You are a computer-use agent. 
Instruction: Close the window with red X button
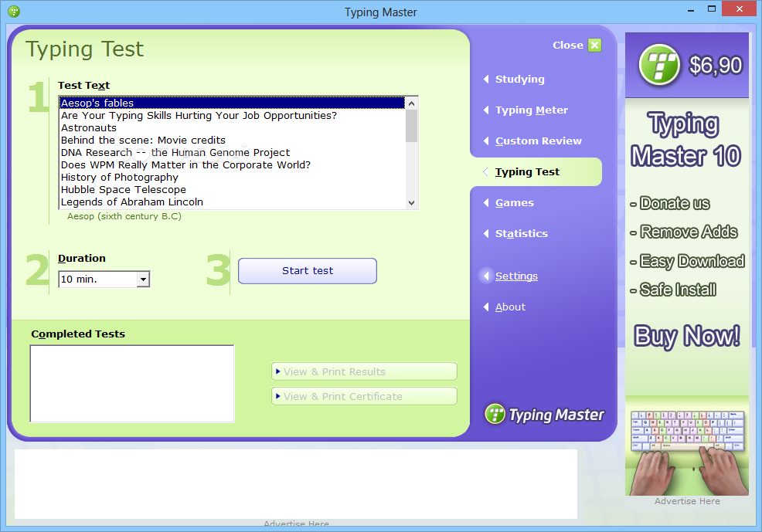[739, 9]
